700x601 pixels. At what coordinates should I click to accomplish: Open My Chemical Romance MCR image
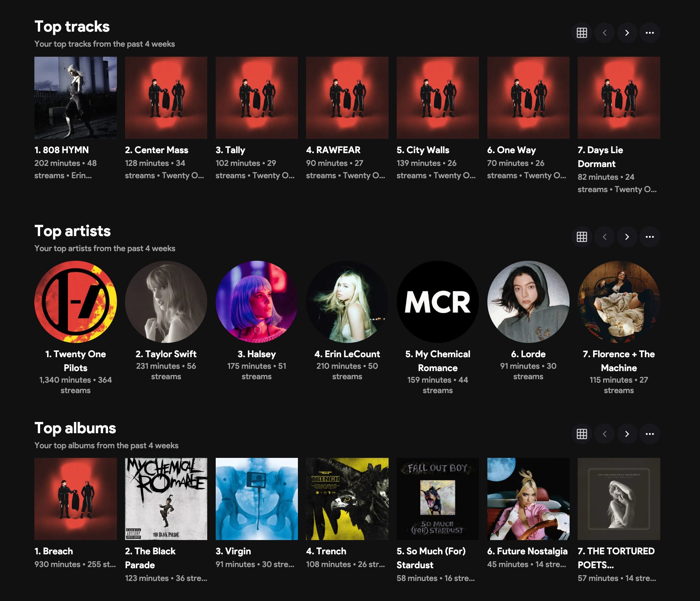pos(438,302)
